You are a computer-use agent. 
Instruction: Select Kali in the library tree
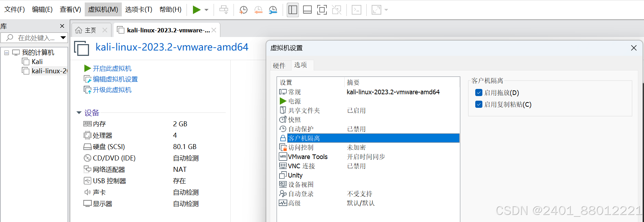37,62
